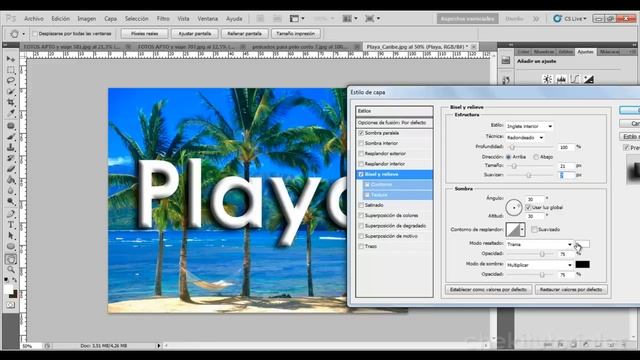Image resolution: width=640 pixels, height=360 pixels.
Task: Click the black shadow color swatch
Action: pos(582,264)
